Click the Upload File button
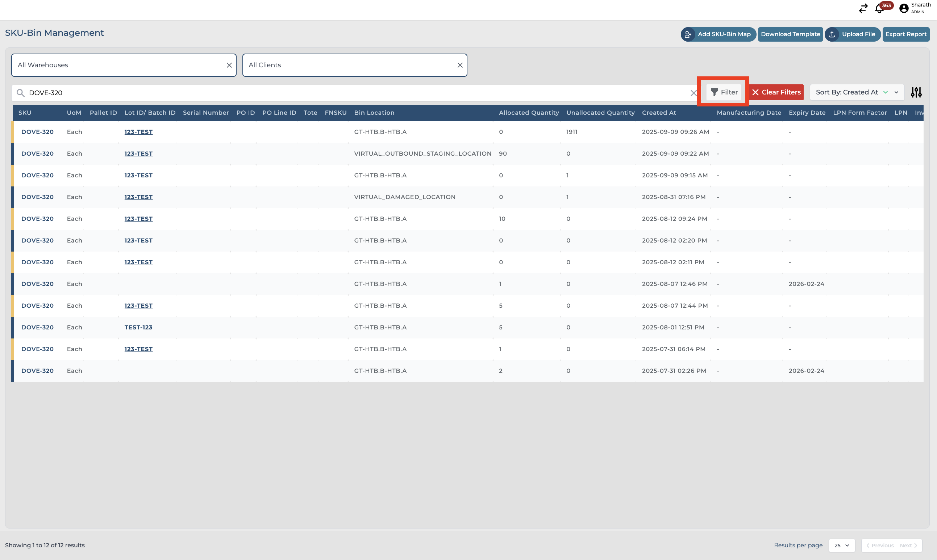937x560 pixels. pyautogui.click(x=853, y=34)
